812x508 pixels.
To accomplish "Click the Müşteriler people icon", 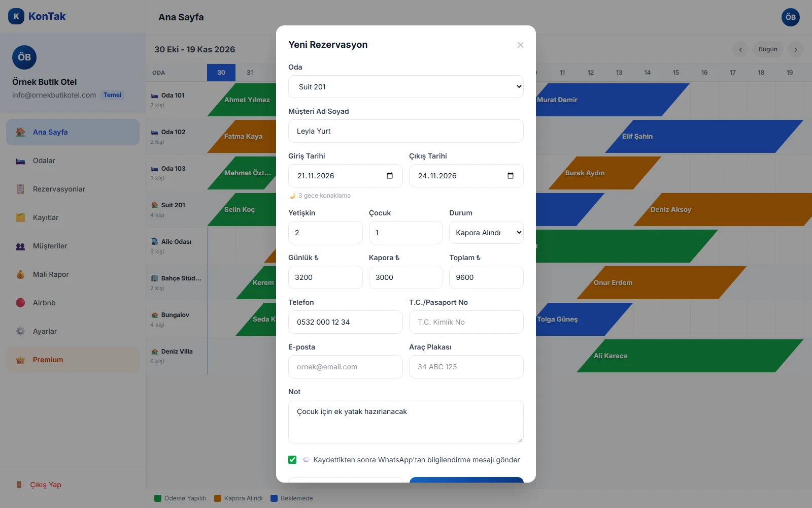I will 20,246.
